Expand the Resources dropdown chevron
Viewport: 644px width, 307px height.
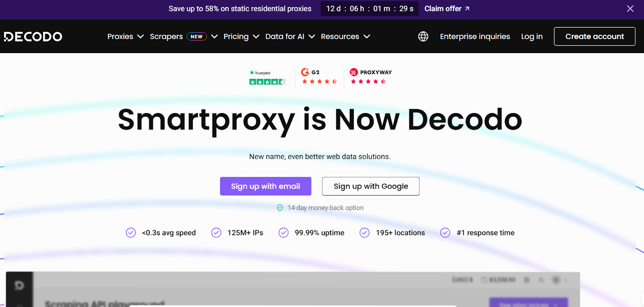pos(367,37)
